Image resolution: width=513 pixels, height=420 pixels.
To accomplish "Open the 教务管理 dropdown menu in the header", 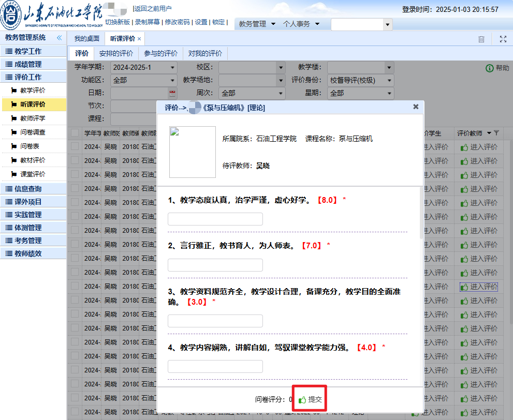I will pyautogui.click(x=256, y=24).
